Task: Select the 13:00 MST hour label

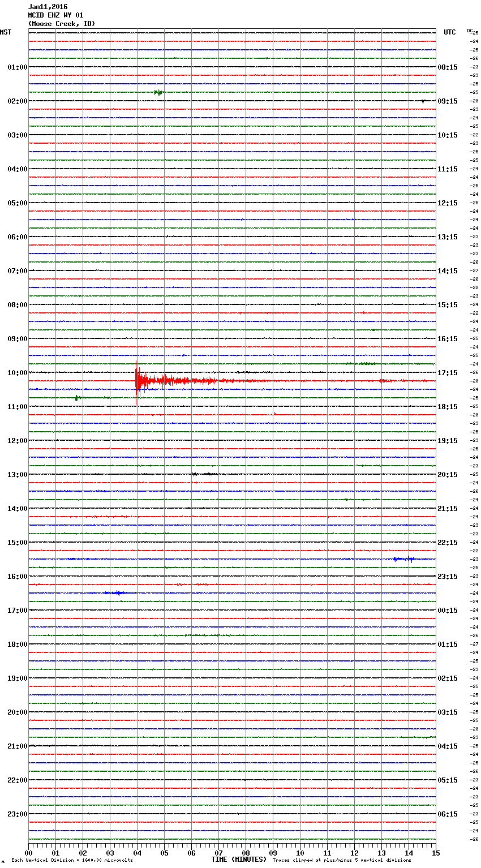Action: [x=18, y=475]
